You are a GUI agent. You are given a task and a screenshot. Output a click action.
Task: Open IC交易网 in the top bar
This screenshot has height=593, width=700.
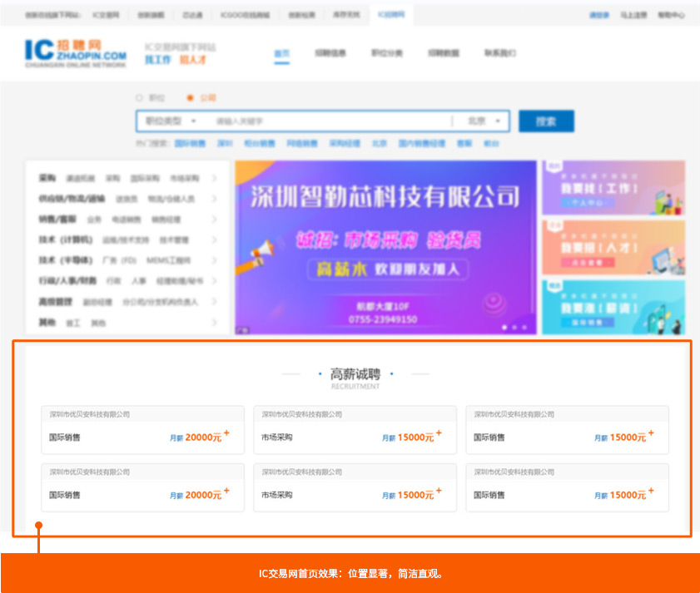point(106,15)
